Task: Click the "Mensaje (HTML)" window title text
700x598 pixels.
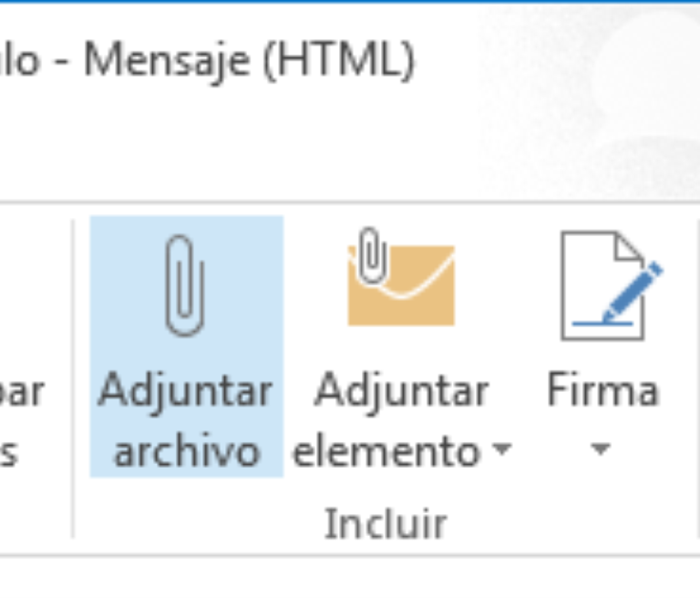Action: point(250,62)
